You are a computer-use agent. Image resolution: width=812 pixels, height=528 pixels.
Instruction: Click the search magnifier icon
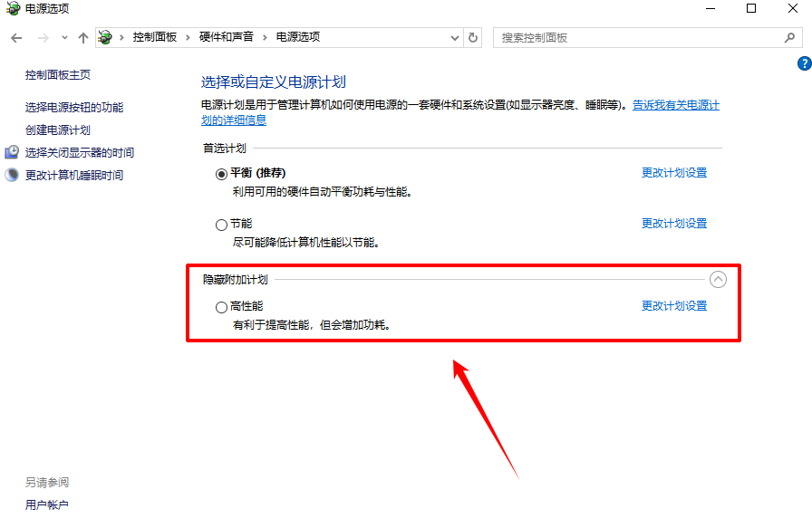coord(789,38)
